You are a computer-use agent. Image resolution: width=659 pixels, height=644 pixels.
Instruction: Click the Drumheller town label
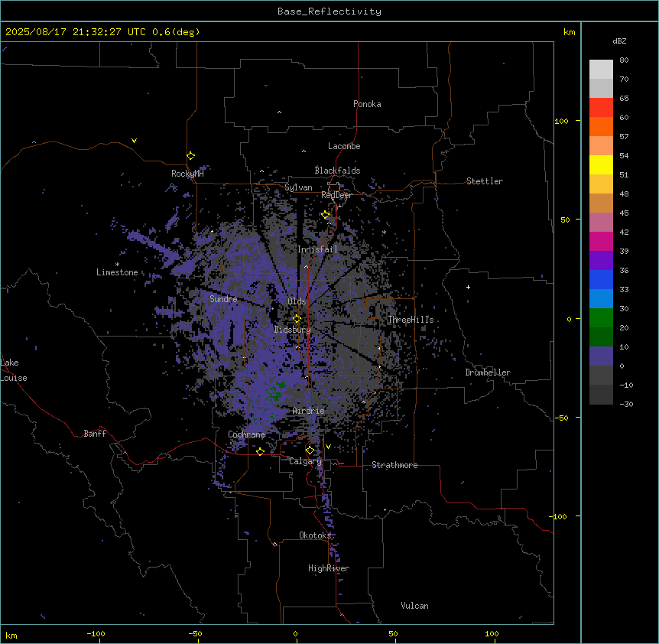click(x=488, y=372)
